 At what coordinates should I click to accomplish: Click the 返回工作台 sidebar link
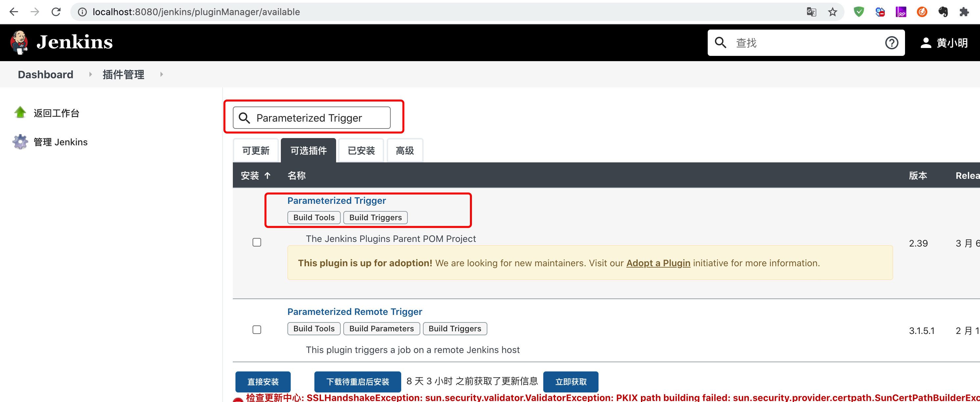point(56,113)
